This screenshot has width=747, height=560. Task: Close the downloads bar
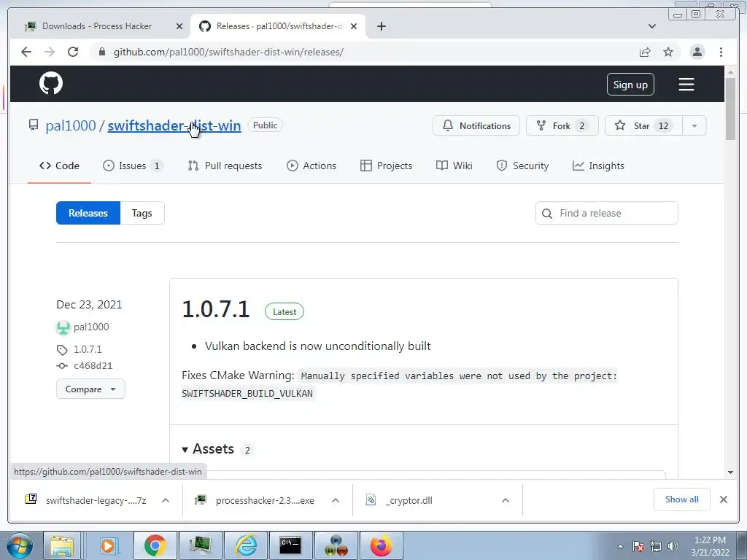[723, 499]
